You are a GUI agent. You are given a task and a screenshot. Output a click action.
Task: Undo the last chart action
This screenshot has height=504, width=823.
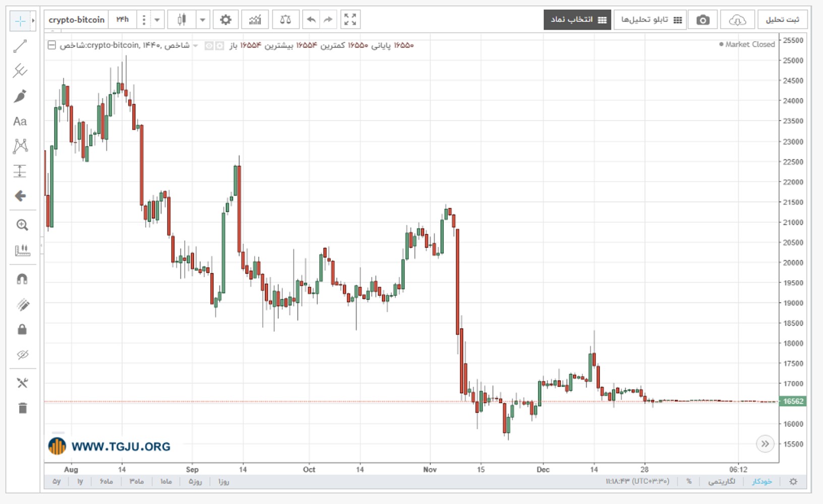(311, 20)
